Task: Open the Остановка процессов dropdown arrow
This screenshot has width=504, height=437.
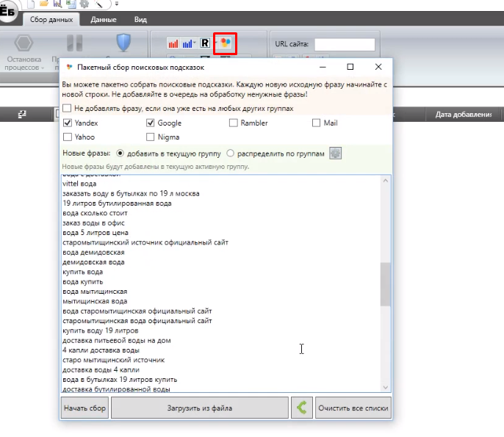Action: (x=43, y=68)
